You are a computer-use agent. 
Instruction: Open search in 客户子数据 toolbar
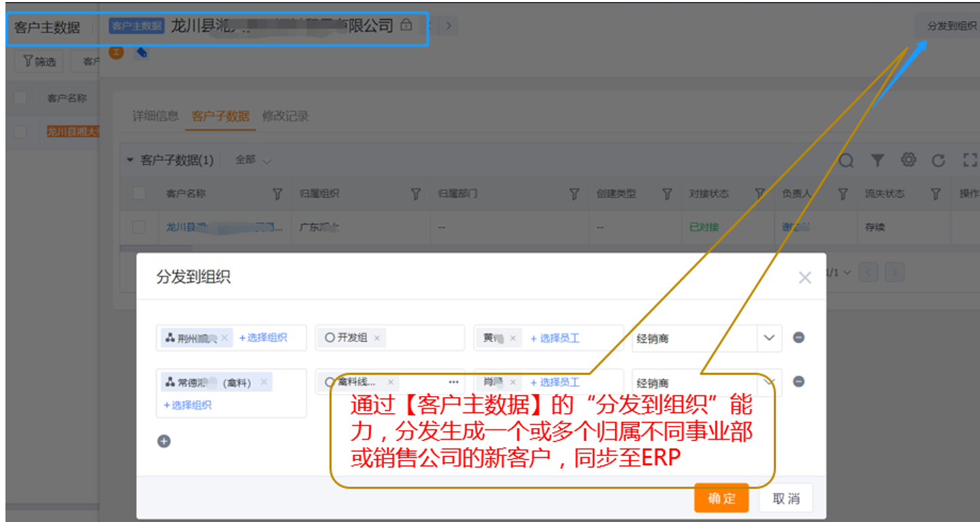[x=846, y=161]
